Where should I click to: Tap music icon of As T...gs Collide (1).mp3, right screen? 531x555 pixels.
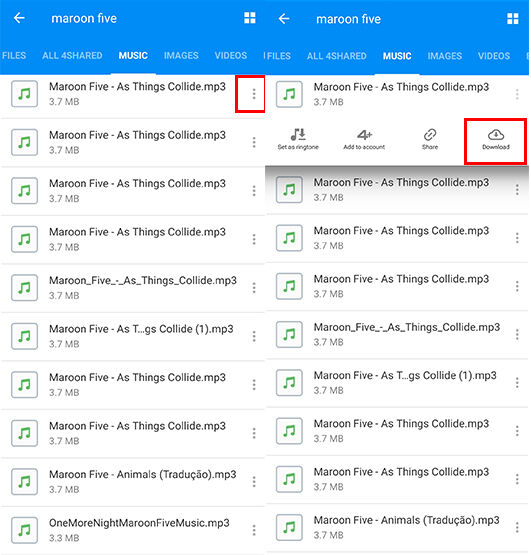click(289, 383)
